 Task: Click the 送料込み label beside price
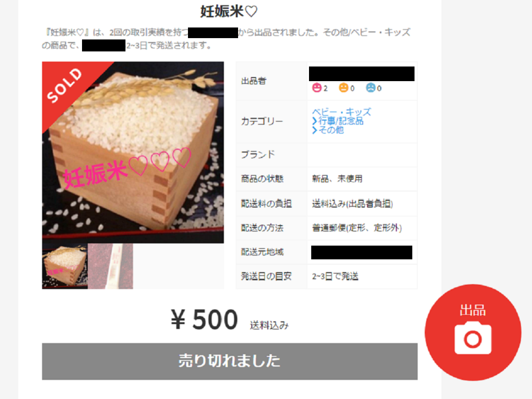(269, 325)
